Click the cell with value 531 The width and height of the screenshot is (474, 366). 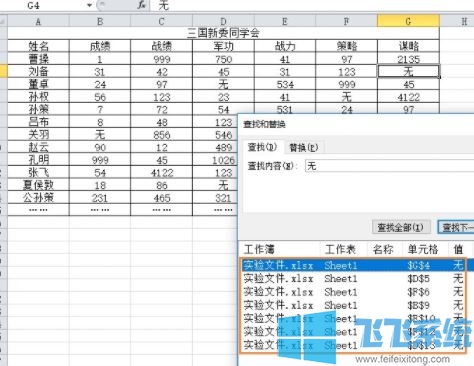pos(285,109)
